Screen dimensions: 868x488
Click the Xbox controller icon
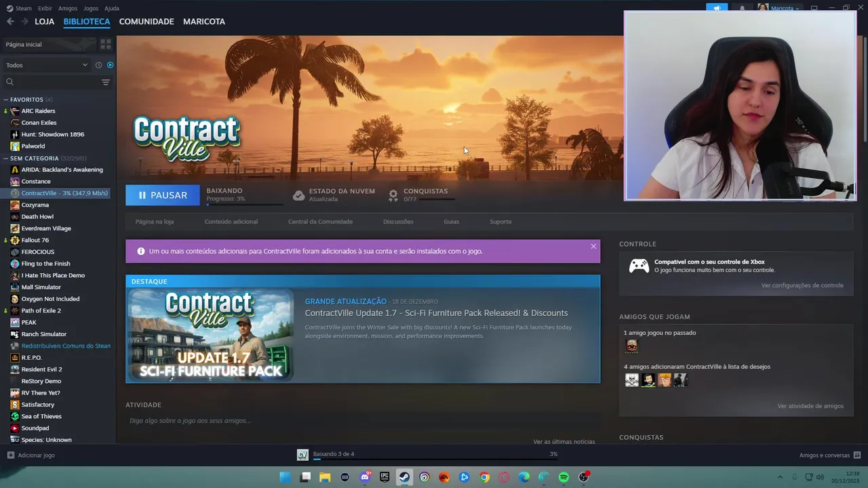pos(639,266)
